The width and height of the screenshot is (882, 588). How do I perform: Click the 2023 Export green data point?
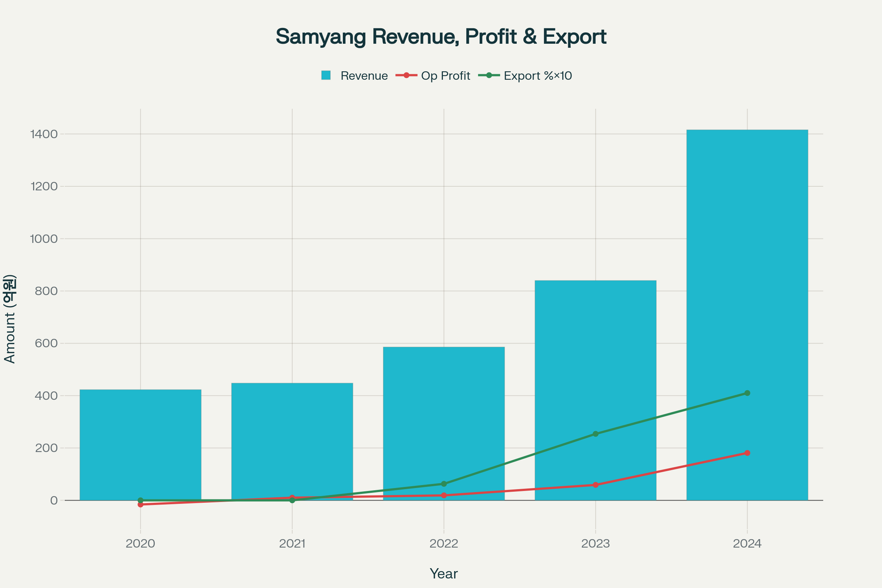coord(595,434)
